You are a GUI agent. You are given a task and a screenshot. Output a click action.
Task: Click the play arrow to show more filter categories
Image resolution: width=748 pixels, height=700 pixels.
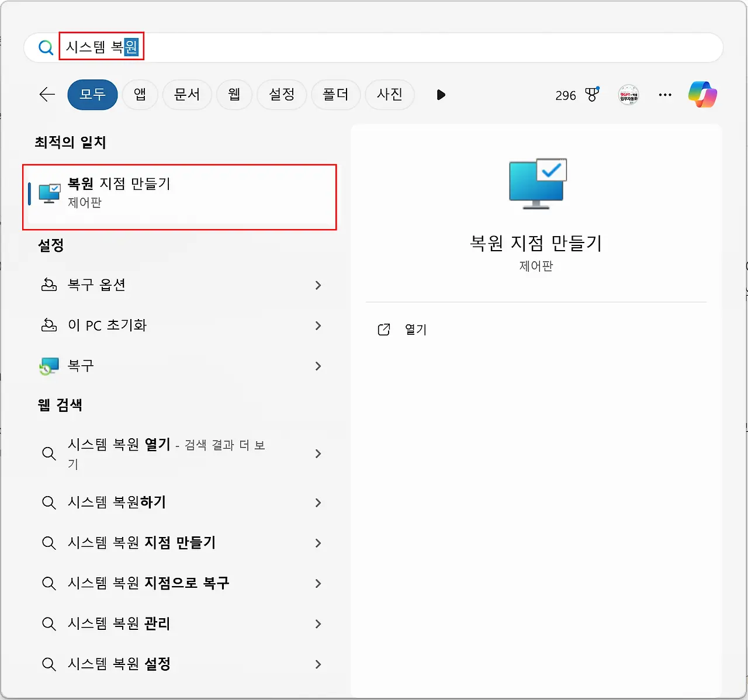pyautogui.click(x=441, y=95)
